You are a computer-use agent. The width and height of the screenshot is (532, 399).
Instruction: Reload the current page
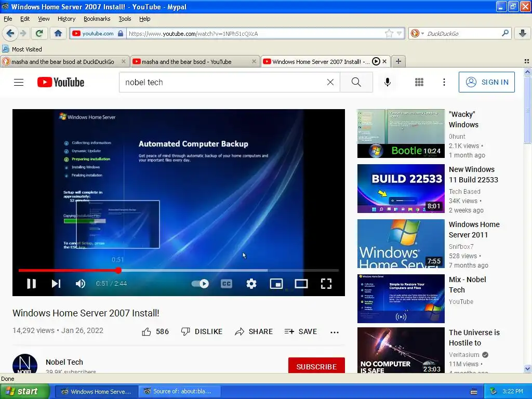[39, 33]
